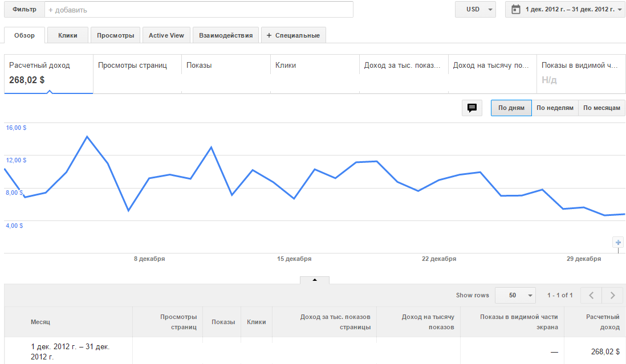
Task: Go to previous page arrow
Action: (x=591, y=295)
